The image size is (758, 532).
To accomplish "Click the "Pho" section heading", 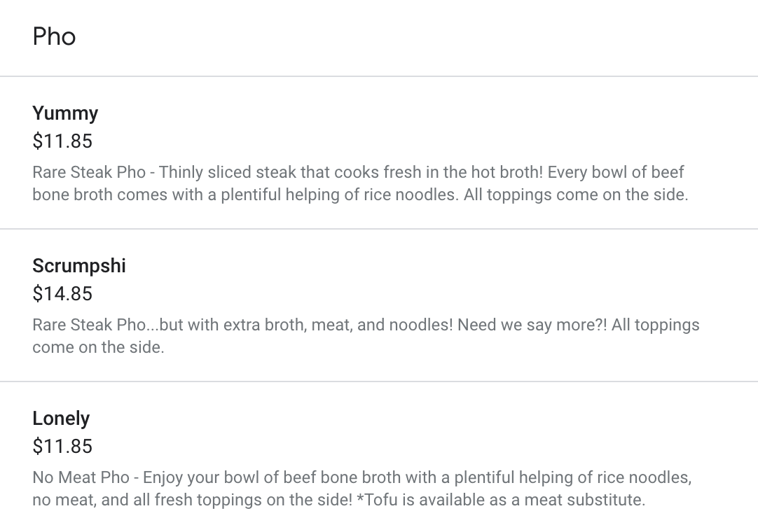I will [x=54, y=36].
